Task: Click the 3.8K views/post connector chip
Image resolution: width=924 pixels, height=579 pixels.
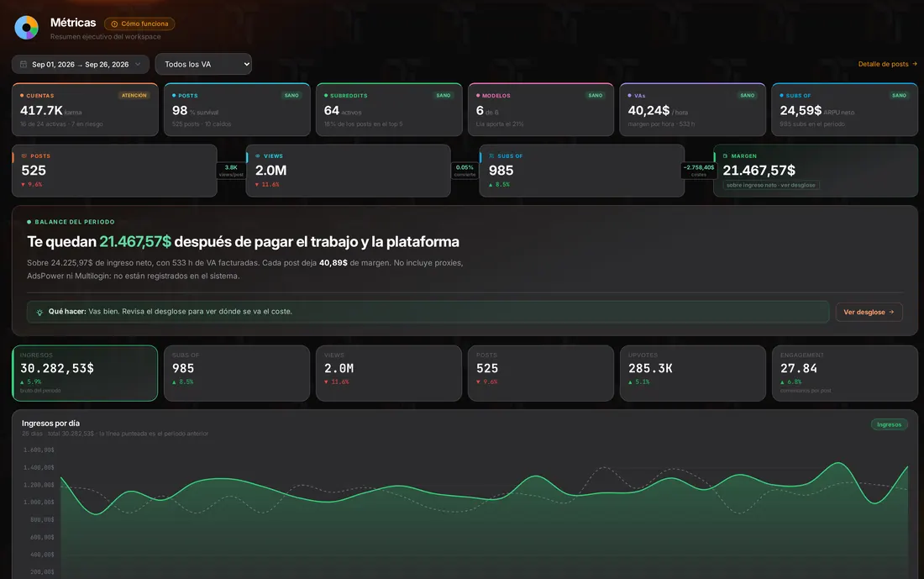Action: click(231, 171)
